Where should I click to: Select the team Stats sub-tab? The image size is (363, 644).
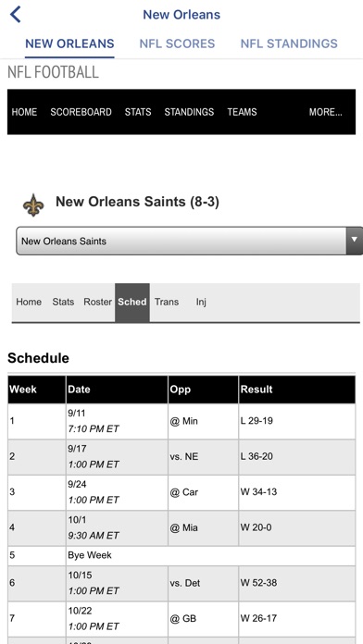pos(63,302)
